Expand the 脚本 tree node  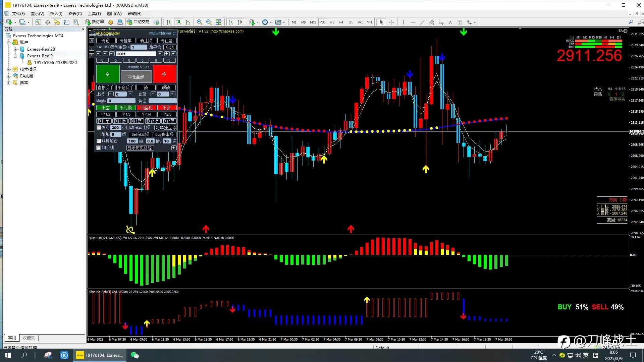pyautogui.click(x=9, y=83)
